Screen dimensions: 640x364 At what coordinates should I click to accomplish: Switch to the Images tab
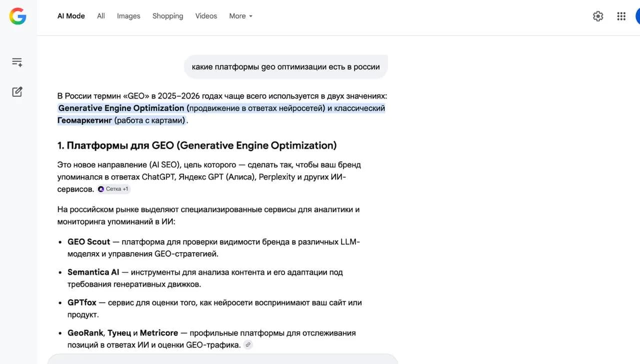click(x=128, y=16)
